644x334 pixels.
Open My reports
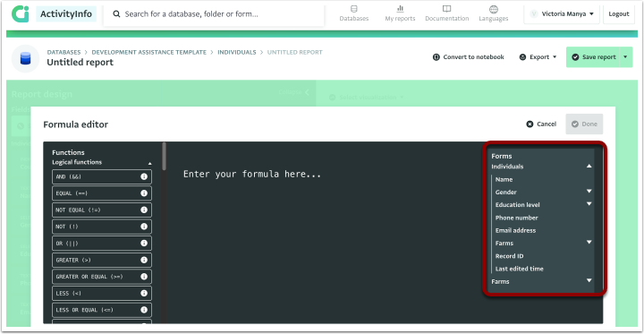pos(400,13)
